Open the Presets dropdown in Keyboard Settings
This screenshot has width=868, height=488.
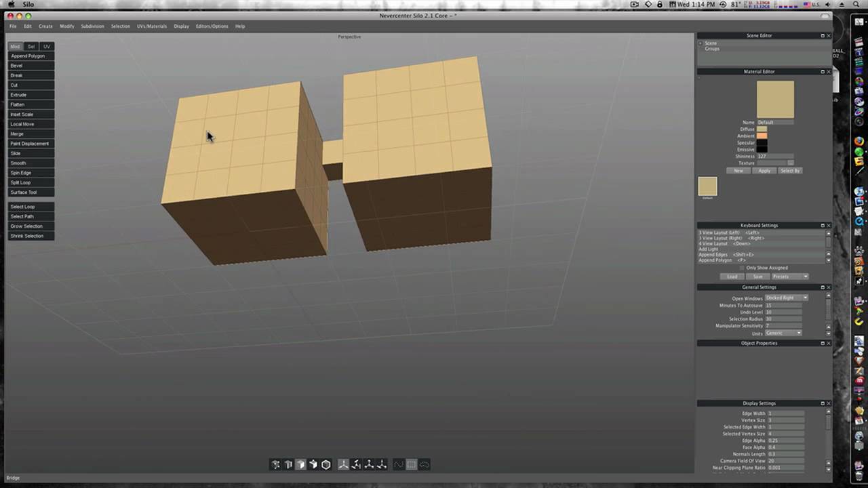(x=790, y=277)
